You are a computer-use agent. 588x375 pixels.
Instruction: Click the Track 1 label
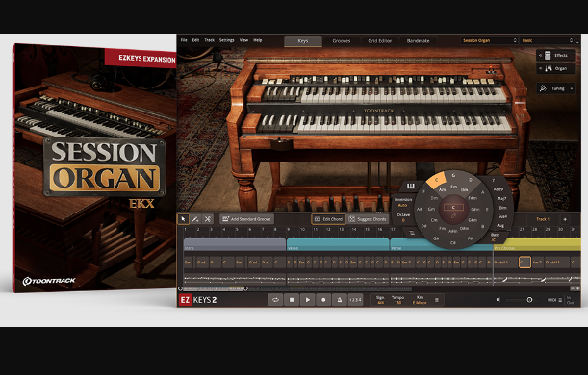(x=542, y=219)
